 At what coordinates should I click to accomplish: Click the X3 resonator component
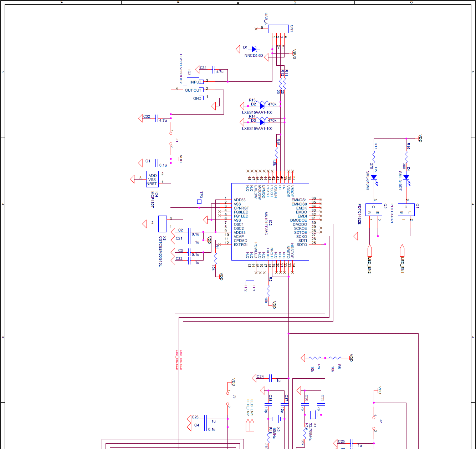162,223
